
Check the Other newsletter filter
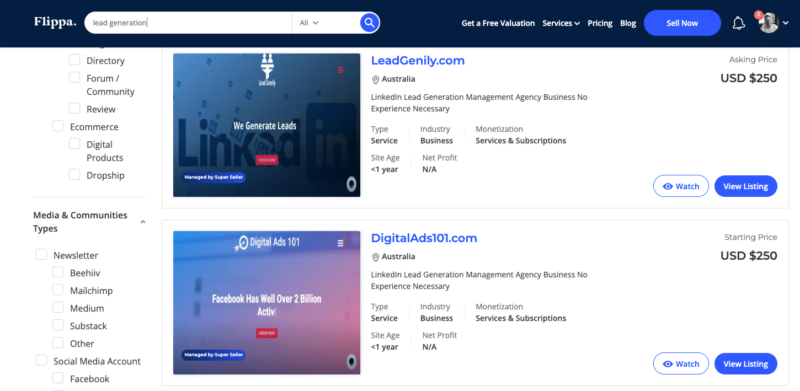[58, 343]
